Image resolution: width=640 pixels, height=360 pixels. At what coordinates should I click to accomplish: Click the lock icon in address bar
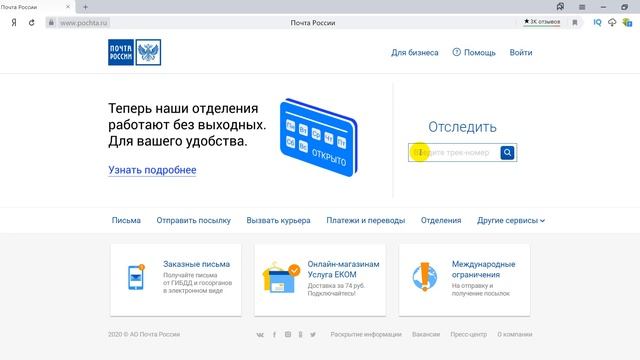(51, 23)
